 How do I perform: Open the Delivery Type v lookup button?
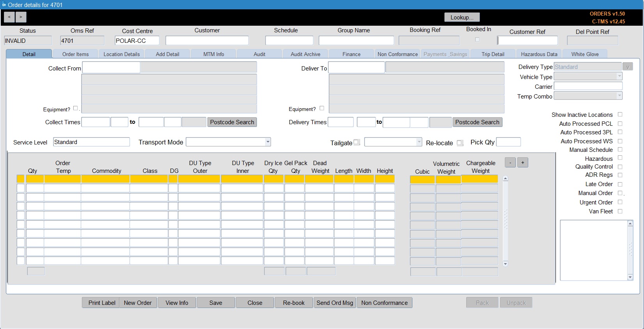[628, 67]
